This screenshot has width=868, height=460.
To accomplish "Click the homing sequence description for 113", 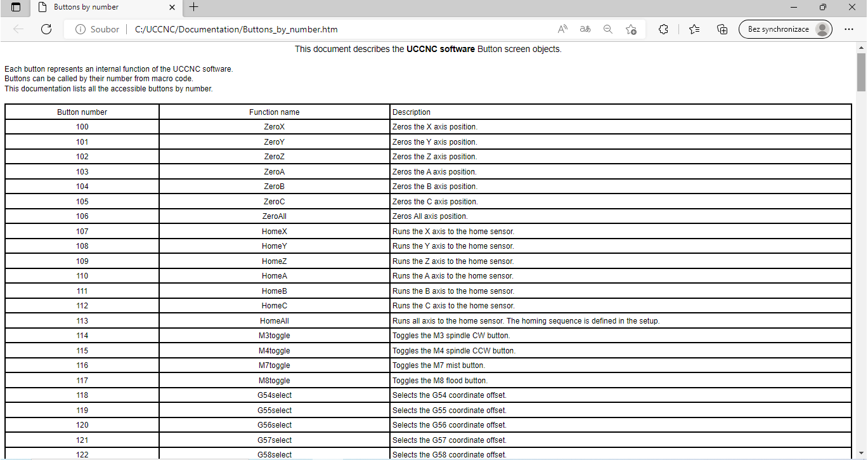I will (526, 321).
